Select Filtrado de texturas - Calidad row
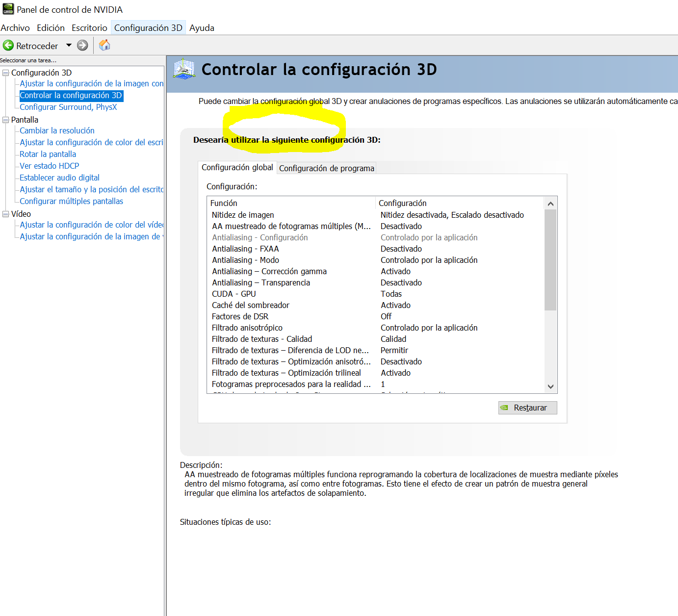 tap(376, 339)
